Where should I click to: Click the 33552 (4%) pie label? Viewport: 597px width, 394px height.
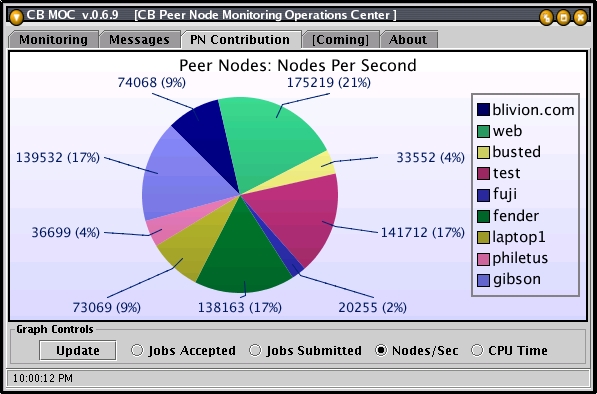431,158
